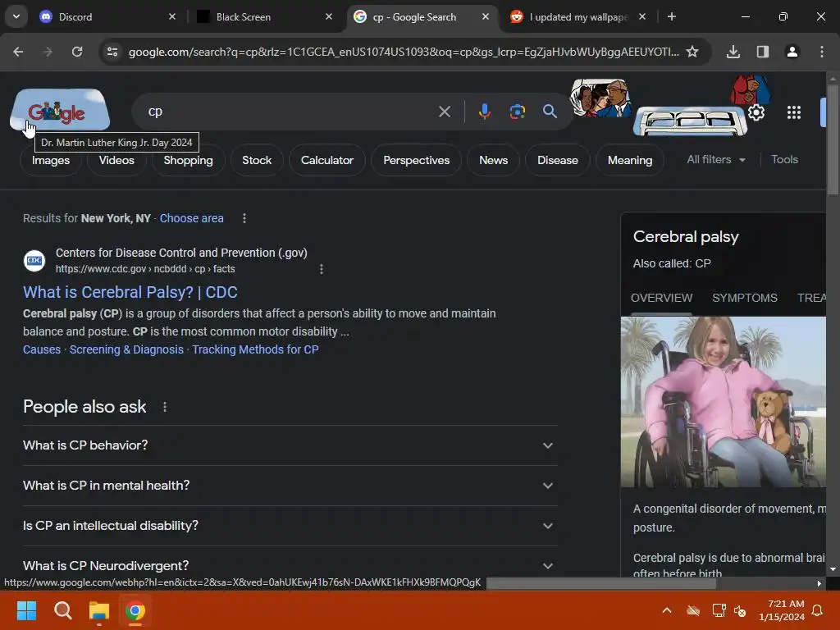The image size is (840, 630).
Task: Open the All filters dropdown
Action: point(716,160)
